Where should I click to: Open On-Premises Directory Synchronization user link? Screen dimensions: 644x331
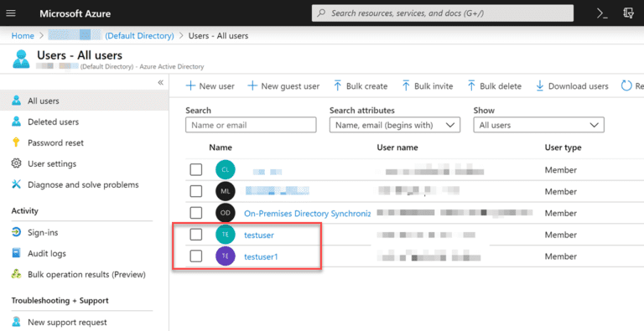click(307, 213)
